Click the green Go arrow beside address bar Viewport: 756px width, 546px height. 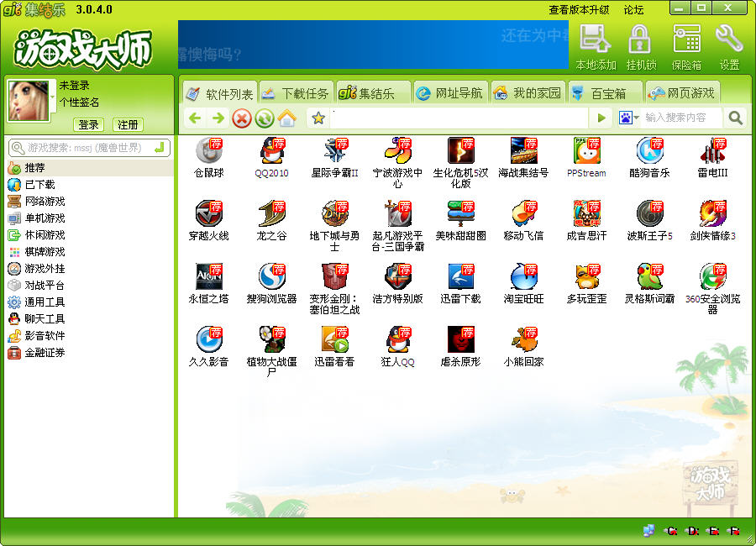(601, 118)
